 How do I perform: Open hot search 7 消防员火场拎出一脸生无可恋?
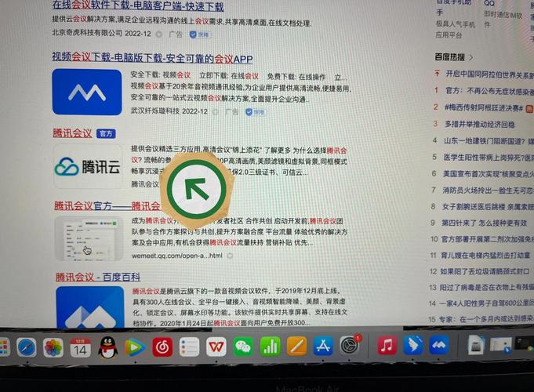pyautogui.click(x=488, y=190)
